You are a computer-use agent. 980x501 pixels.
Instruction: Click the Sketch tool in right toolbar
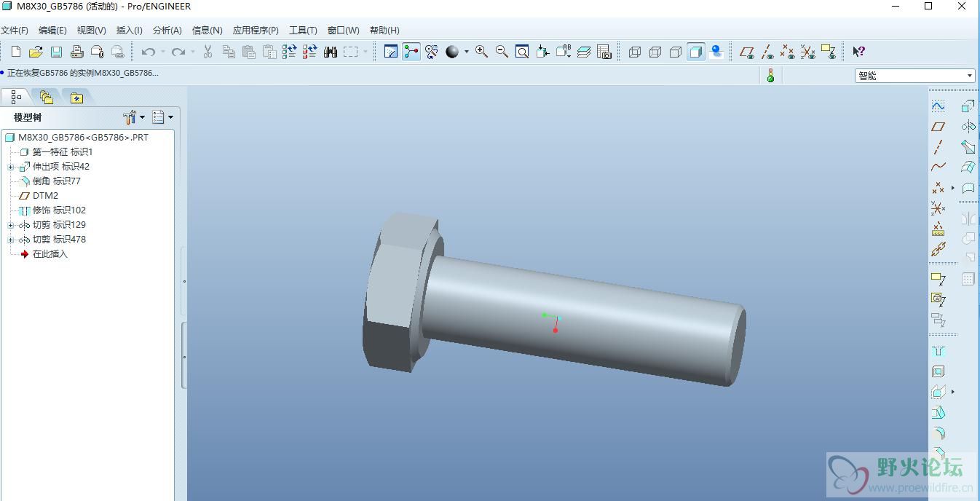pos(938,106)
